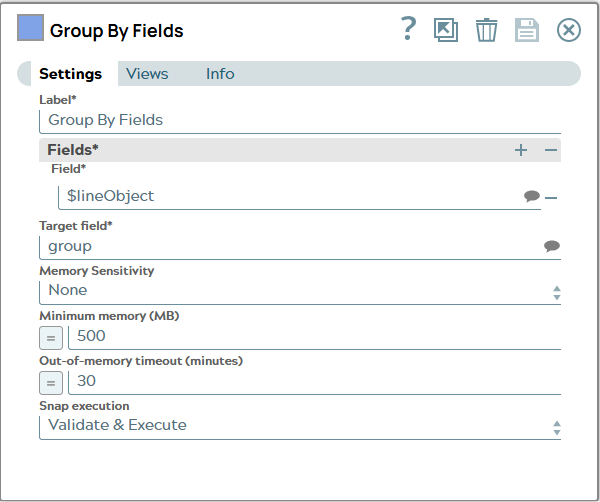Open the help question mark icon
The height and width of the screenshot is (502, 600).
(x=408, y=29)
